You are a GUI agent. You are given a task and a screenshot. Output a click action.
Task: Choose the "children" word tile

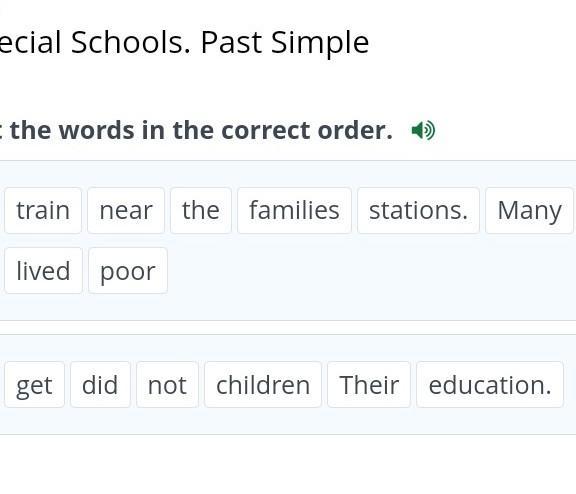263,385
